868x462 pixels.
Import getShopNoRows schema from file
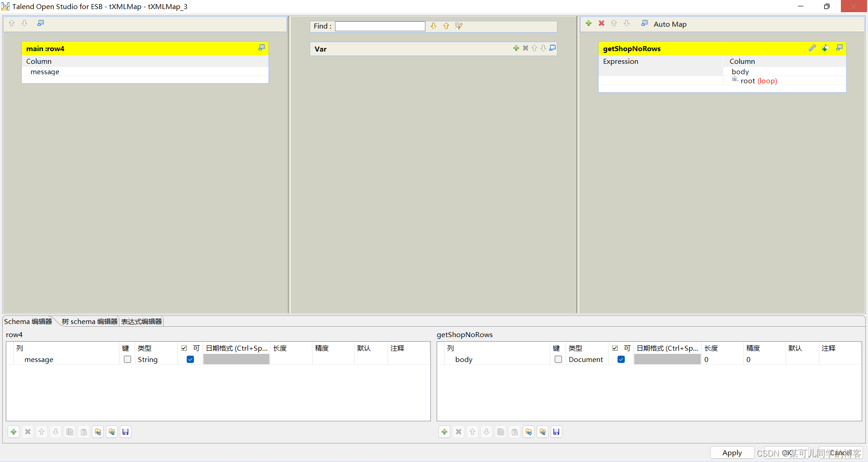click(528, 432)
